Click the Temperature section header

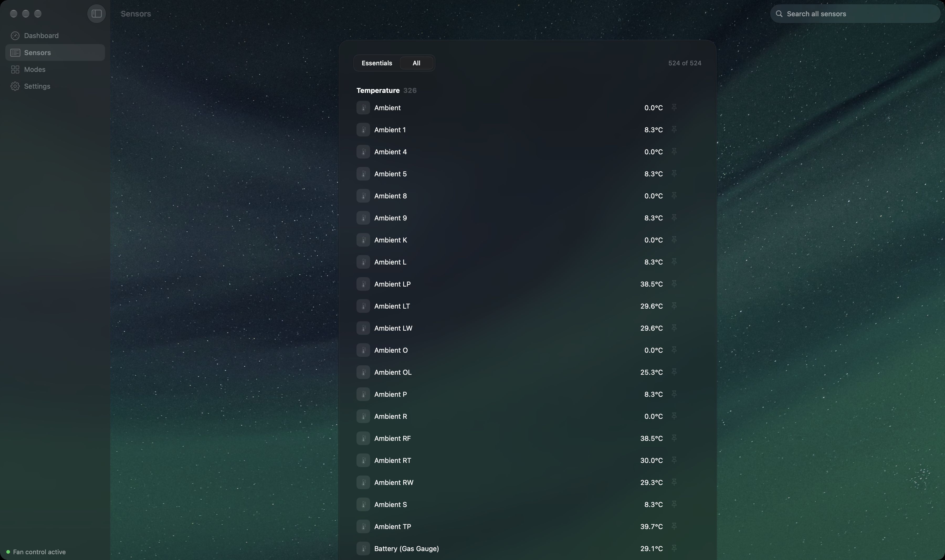coord(378,91)
